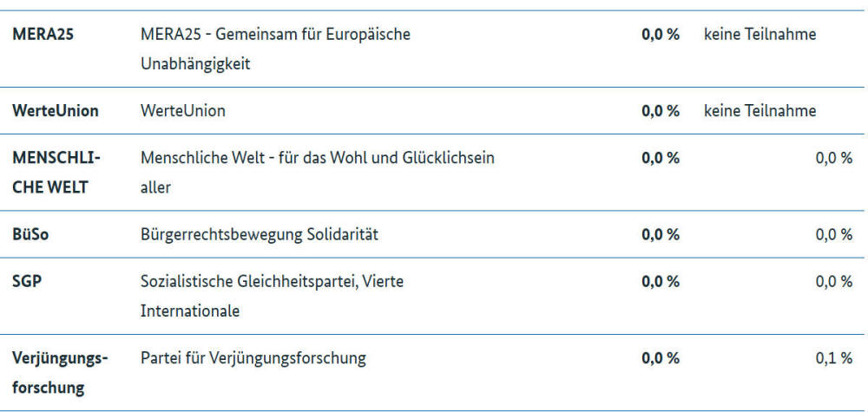Screen dimensions: 868x412
Task: Click 'keine Teilnahme' in the MERA25 row
Action: pyautogui.click(x=760, y=35)
